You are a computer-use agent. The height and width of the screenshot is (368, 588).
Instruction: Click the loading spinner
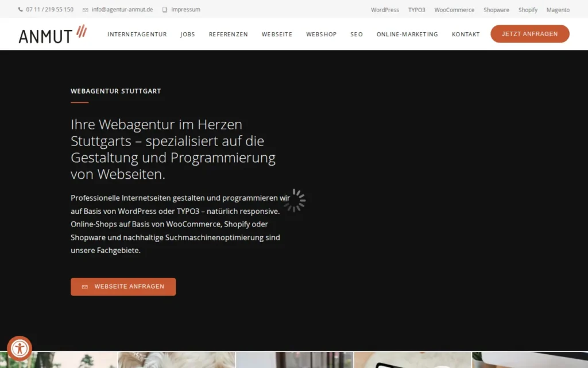[295, 201]
